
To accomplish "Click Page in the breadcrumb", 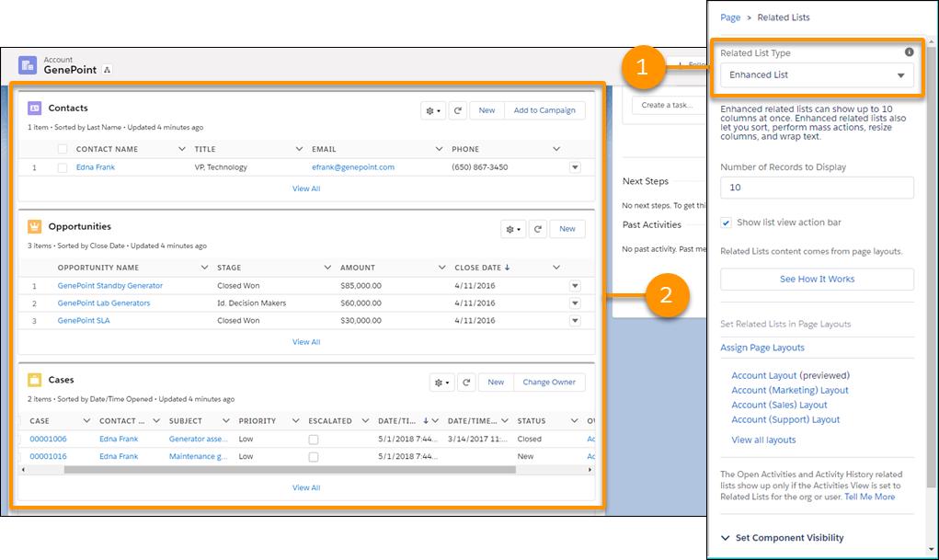I will (730, 17).
